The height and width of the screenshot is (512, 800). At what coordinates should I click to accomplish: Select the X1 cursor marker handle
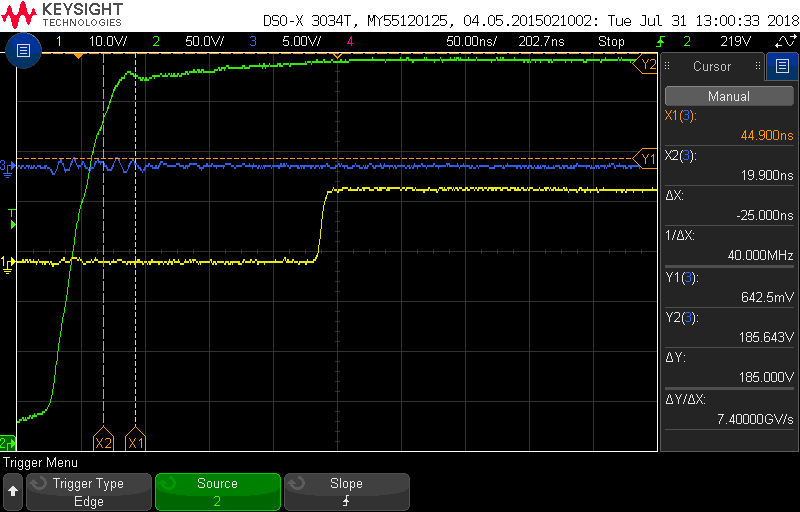click(x=136, y=440)
